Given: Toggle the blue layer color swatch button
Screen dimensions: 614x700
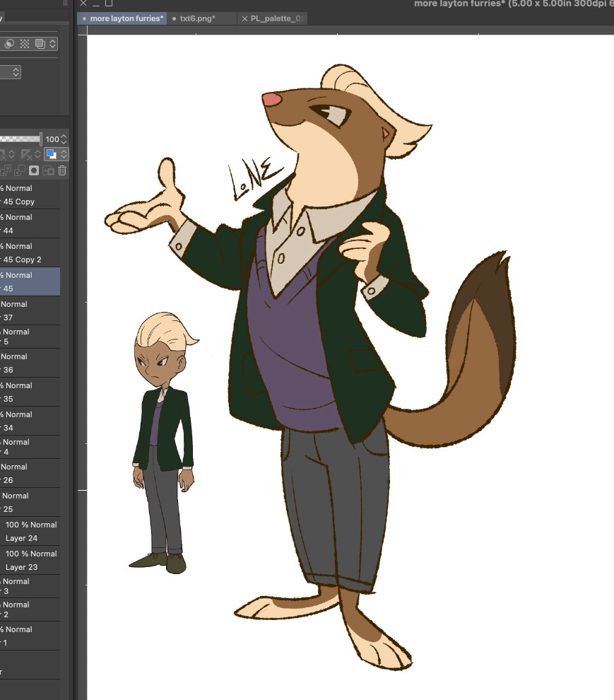Looking at the screenshot, I should [x=52, y=154].
